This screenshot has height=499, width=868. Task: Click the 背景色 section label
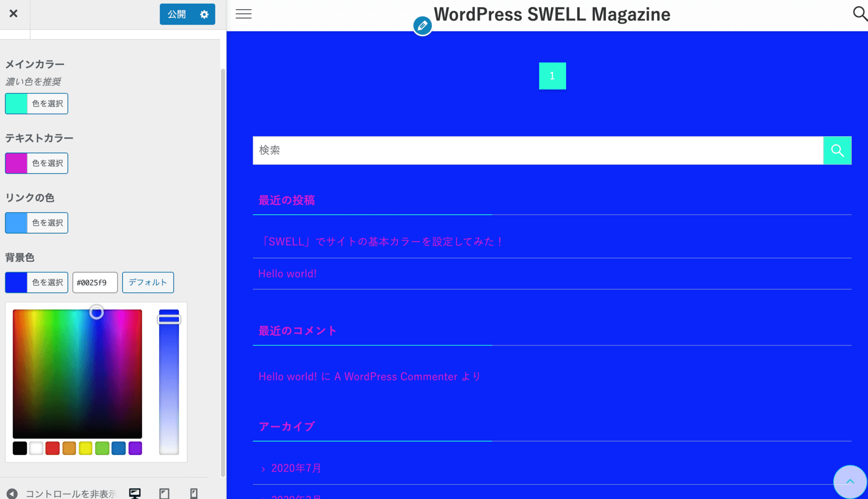click(20, 257)
